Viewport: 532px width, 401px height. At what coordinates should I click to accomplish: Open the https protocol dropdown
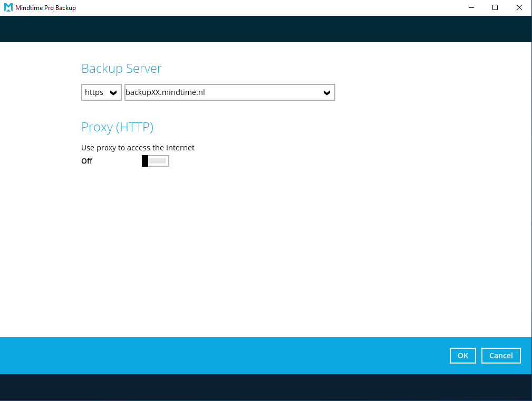click(x=101, y=92)
